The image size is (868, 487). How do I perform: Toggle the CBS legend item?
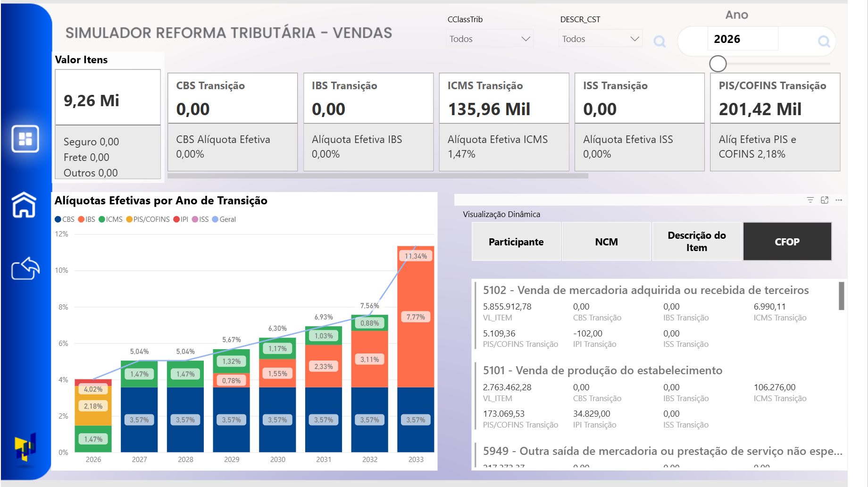65,219
